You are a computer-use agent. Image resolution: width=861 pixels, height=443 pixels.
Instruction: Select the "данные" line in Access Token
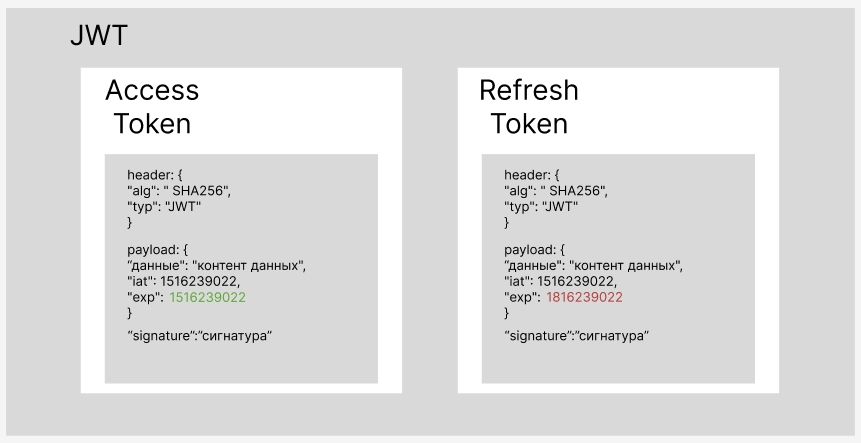pyautogui.click(x=216, y=266)
